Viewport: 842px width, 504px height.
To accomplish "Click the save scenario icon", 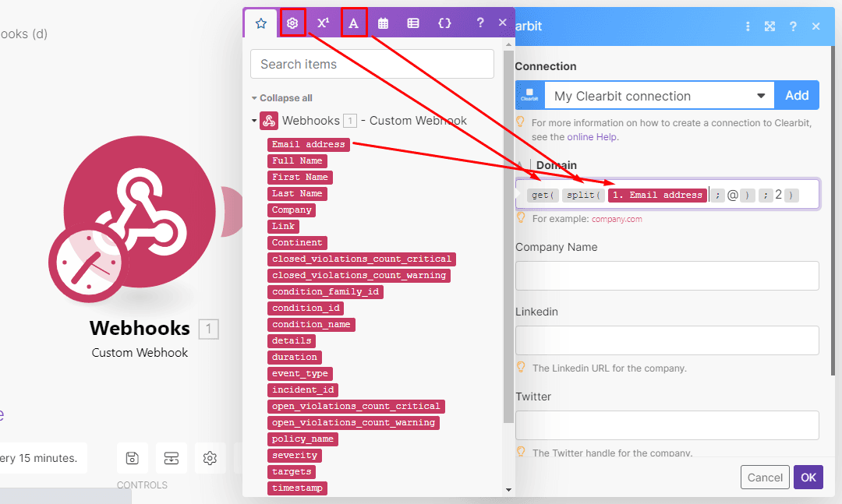I will [133, 458].
